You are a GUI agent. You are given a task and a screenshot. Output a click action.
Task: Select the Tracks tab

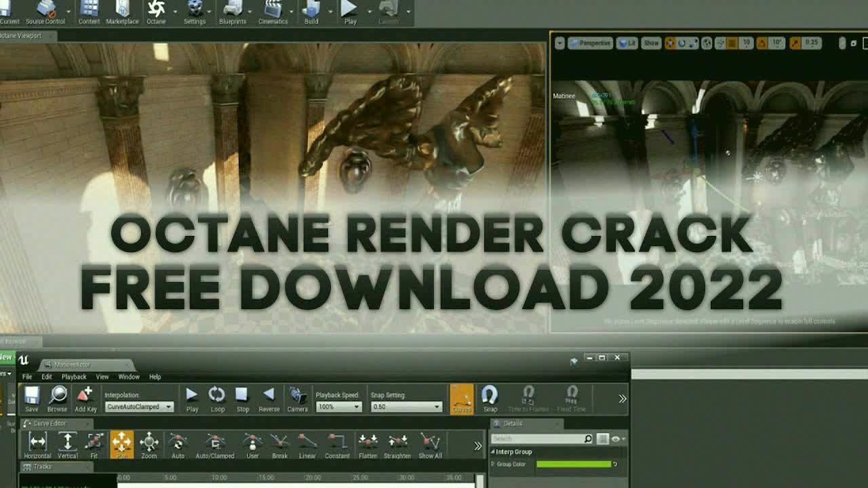point(56,466)
